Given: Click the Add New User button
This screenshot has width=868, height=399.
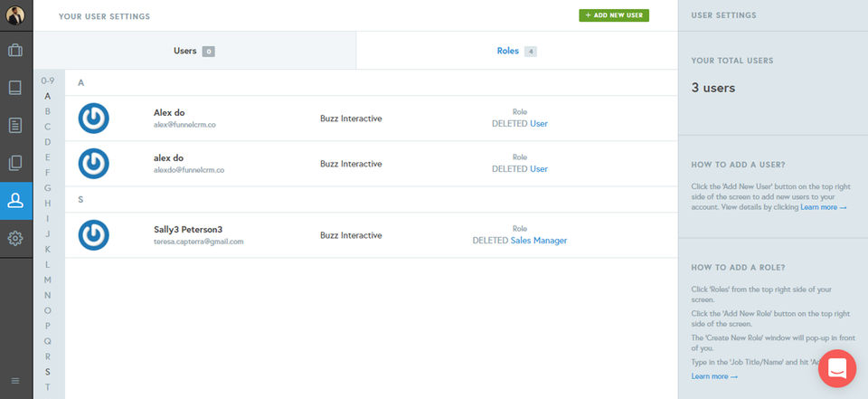Looking at the screenshot, I should coord(614,15).
